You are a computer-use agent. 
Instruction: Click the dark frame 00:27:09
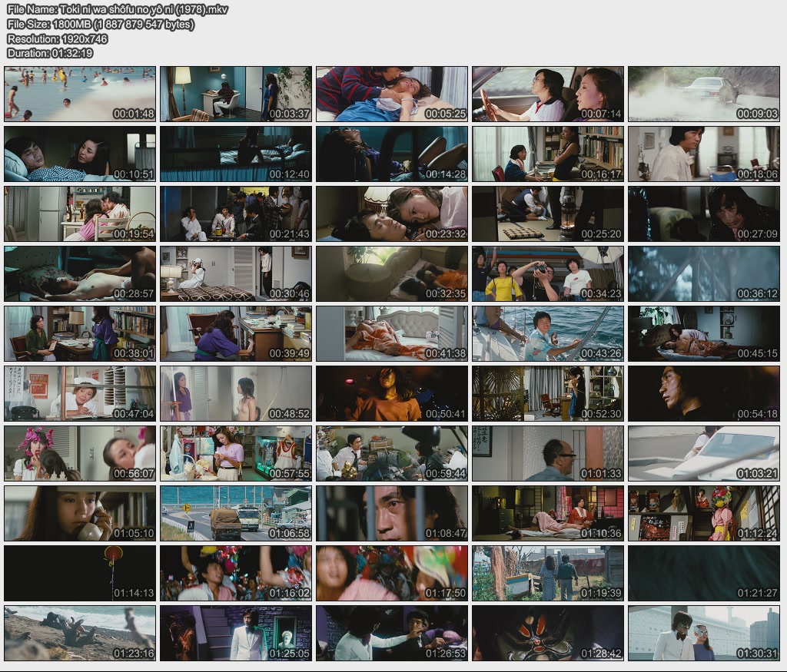pos(704,214)
